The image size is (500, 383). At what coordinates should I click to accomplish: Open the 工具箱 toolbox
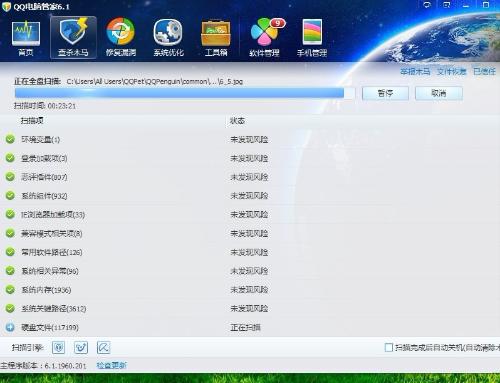tap(216, 37)
